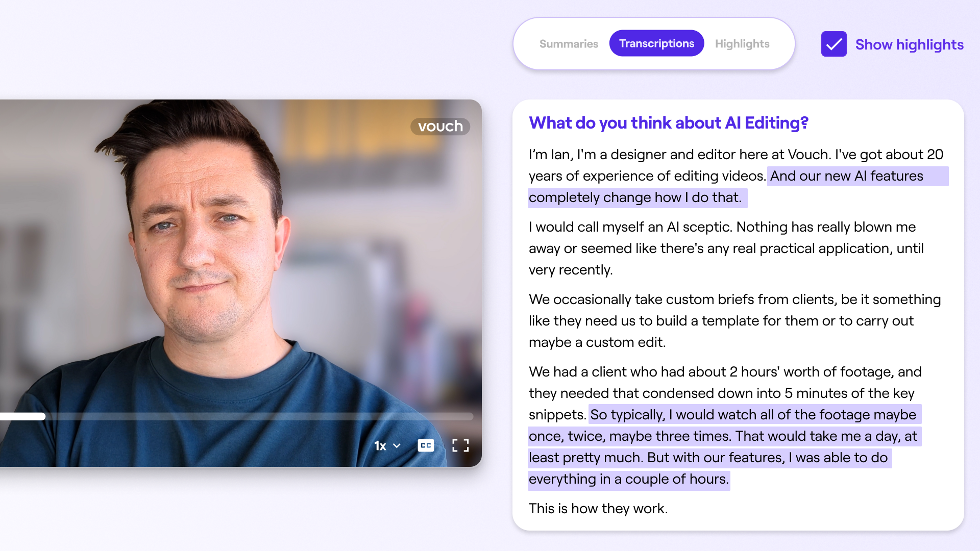Expand the chevron beside the 1x speed

pos(397,446)
